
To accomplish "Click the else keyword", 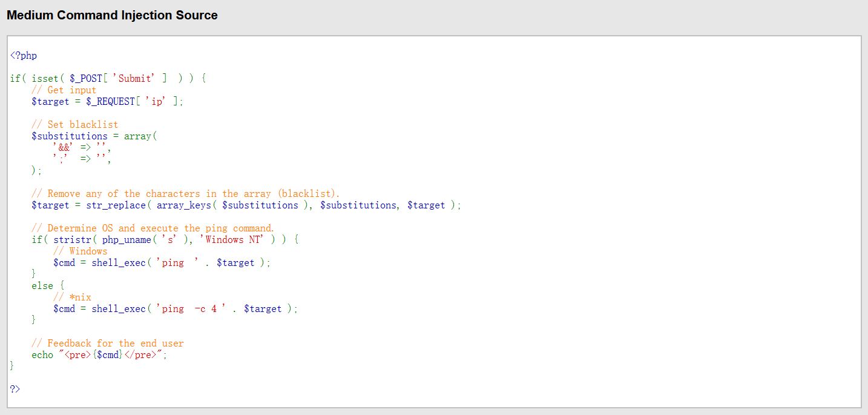I will (42, 286).
